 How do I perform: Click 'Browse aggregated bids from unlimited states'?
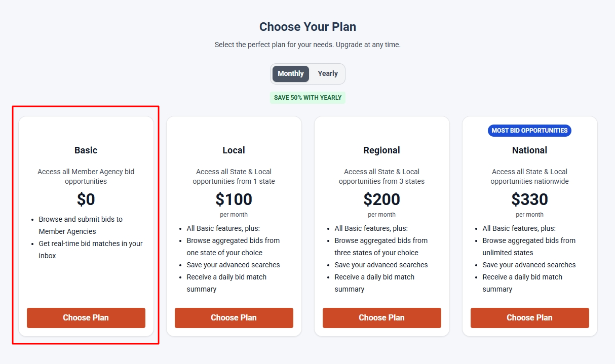(528, 247)
